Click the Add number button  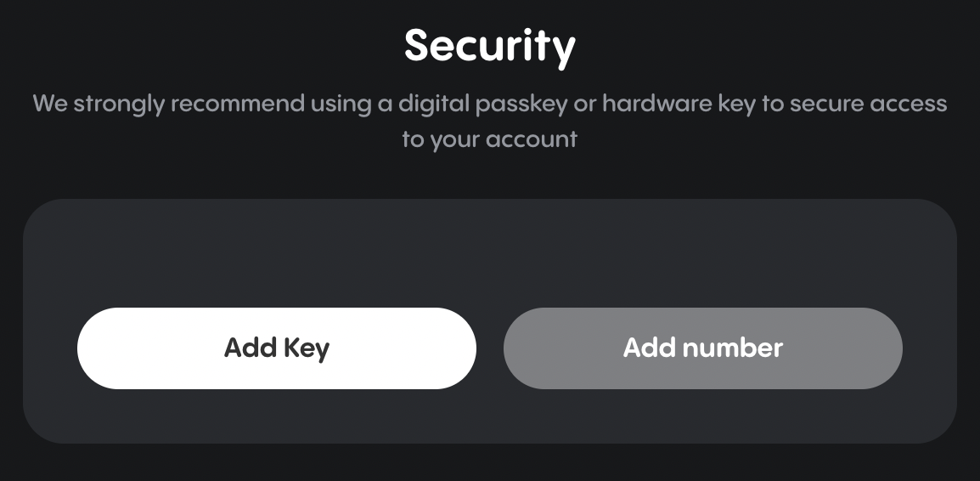click(x=702, y=348)
